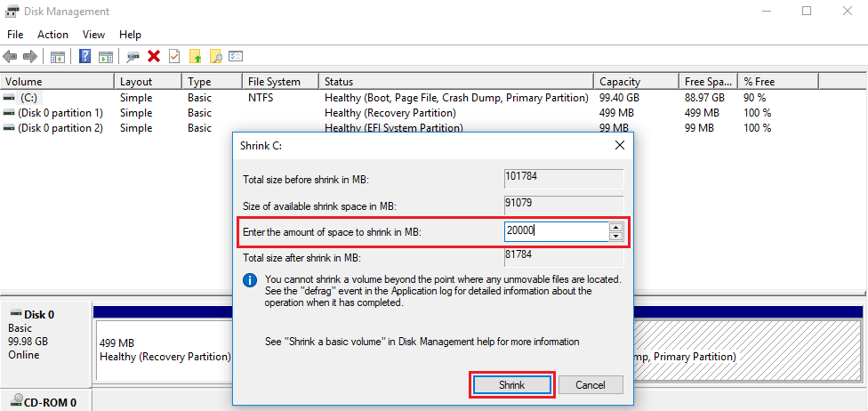868x411 pixels.
Task: Toggle the Show/Hide Console Tree icon
Action: coord(58,57)
